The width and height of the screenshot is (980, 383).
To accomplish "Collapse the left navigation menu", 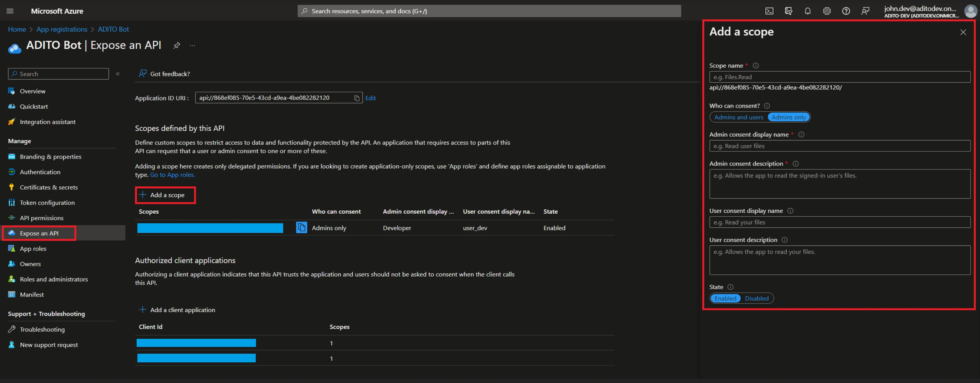I will [x=118, y=74].
